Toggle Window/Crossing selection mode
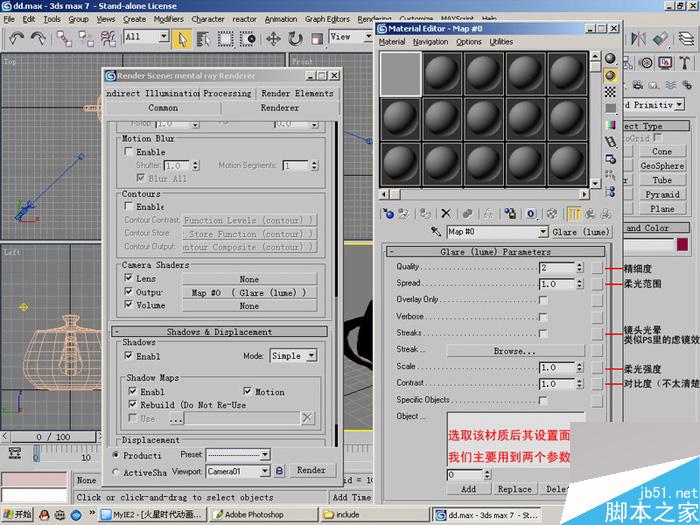The image size is (700, 525). [x=247, y=39]
